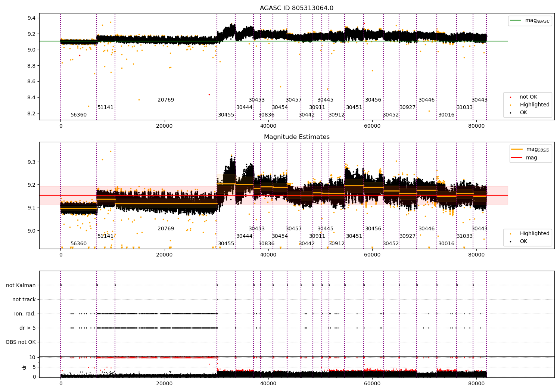Click obsid label 56360 in top plot
Screen dimensions: 560x392
tap(78, 115)
